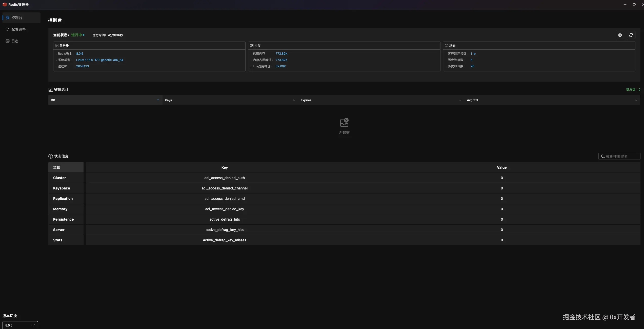This screenshot has width=644, height=329.
Task: Sort by Expires column arrow
Action: click(460, 100)
